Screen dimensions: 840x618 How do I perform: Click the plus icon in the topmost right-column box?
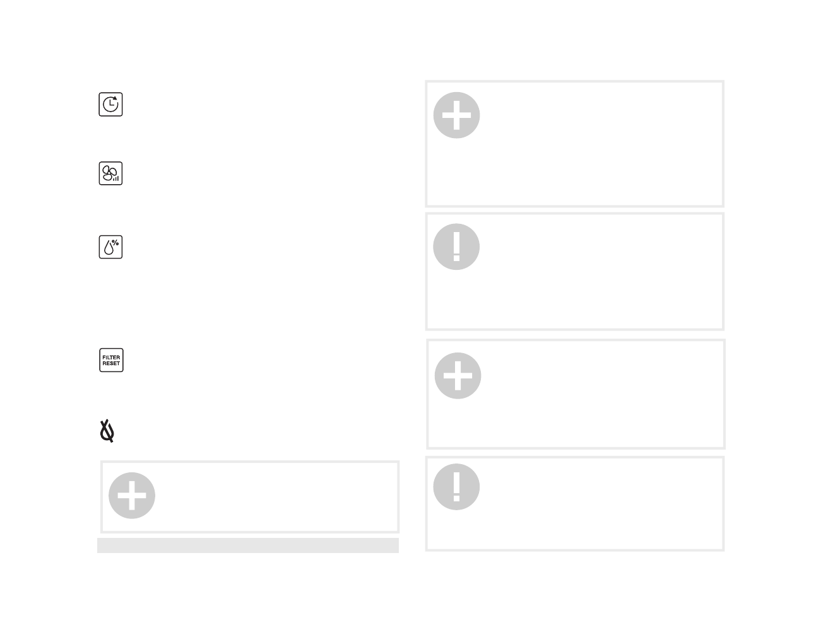[x=457, y=115]
